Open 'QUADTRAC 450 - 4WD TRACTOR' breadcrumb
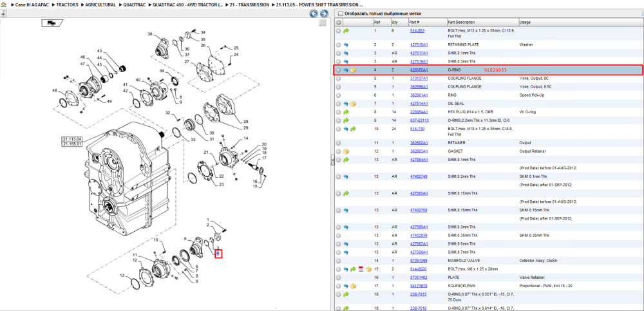This screenshot has height=311, width=644. pyautogui.click(x=187, y=5)
